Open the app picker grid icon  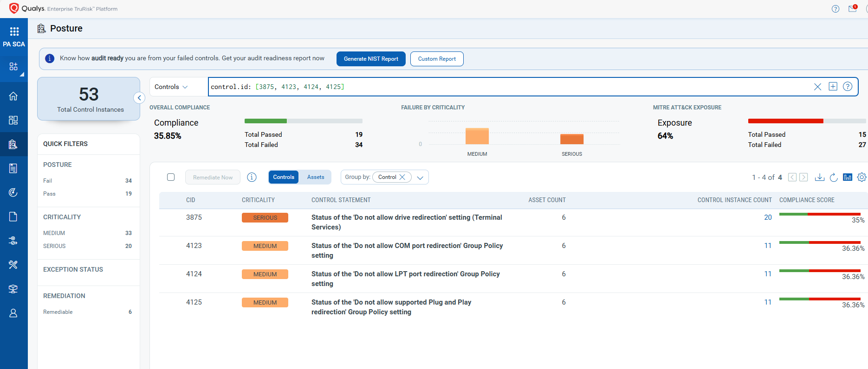tap(14, 32)
